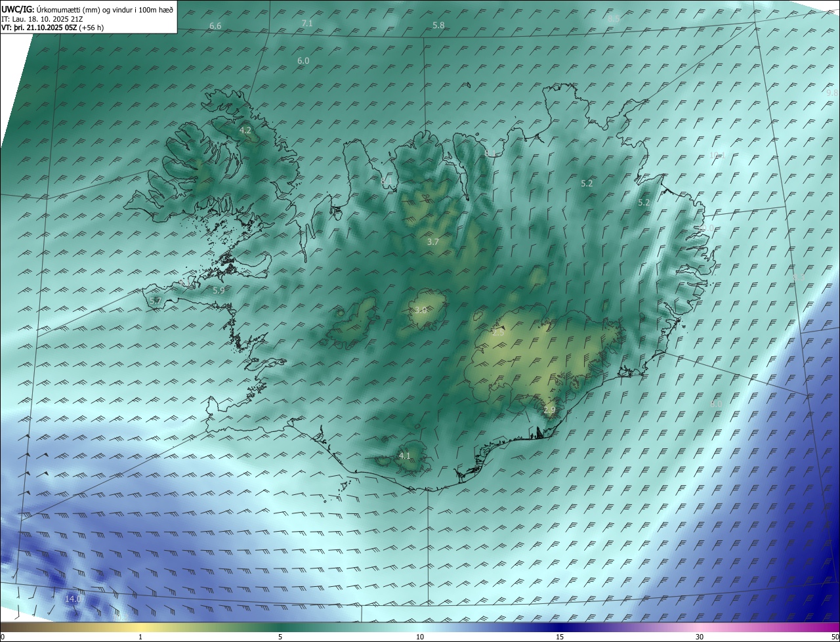
Task: Click the 0 tick on the colour scale
Action: [x=2, y=637]
